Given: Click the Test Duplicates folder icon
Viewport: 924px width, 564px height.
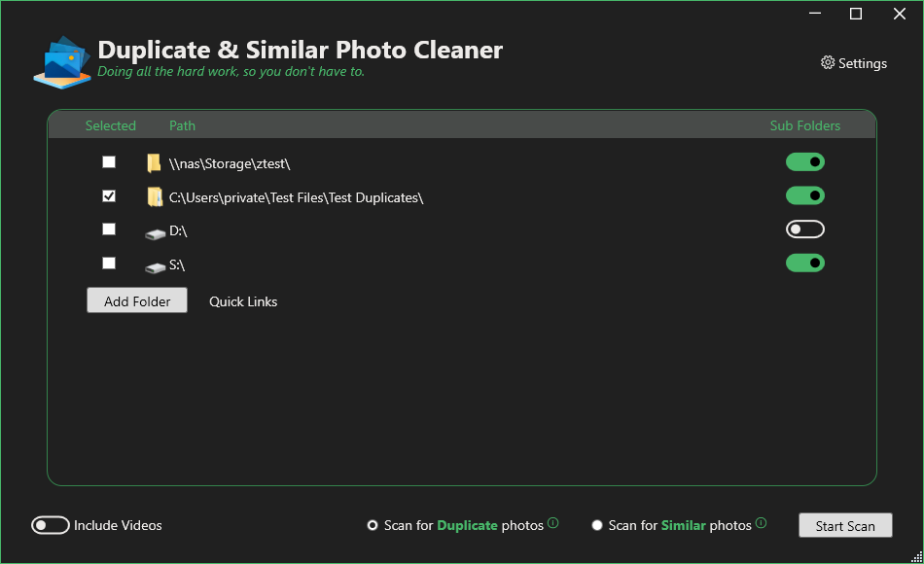Looking at the screenshot, I should 154,197.
